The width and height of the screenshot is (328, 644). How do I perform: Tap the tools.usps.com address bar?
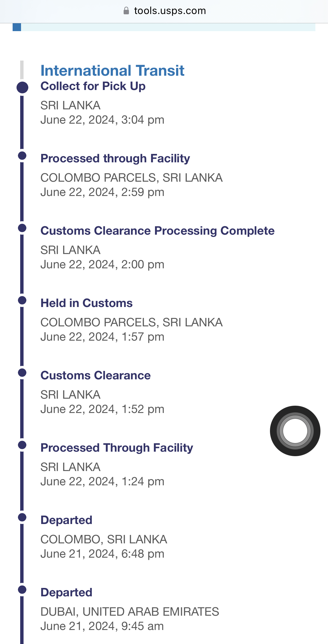click(x=164, y=11)
